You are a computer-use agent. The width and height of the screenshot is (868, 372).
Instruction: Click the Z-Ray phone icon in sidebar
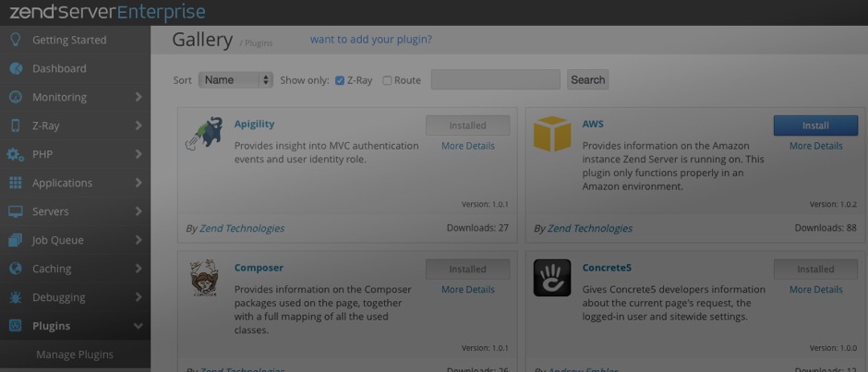(15, 126)
